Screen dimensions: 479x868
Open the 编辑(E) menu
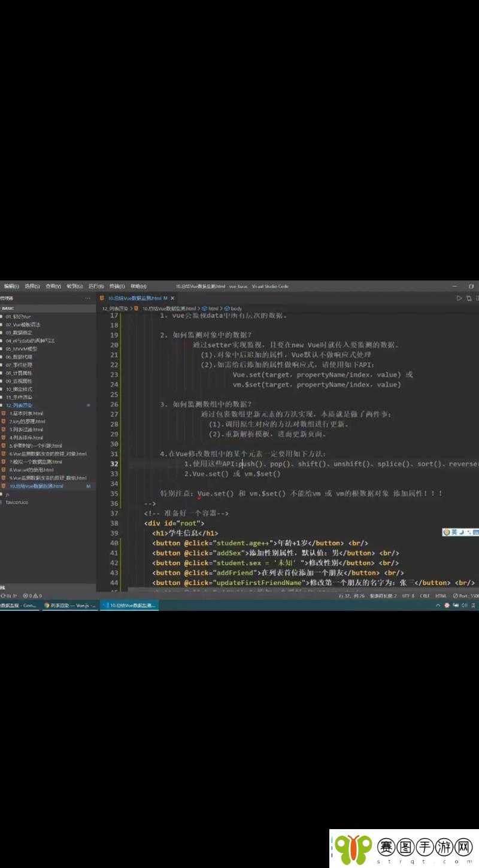point(11,286)
